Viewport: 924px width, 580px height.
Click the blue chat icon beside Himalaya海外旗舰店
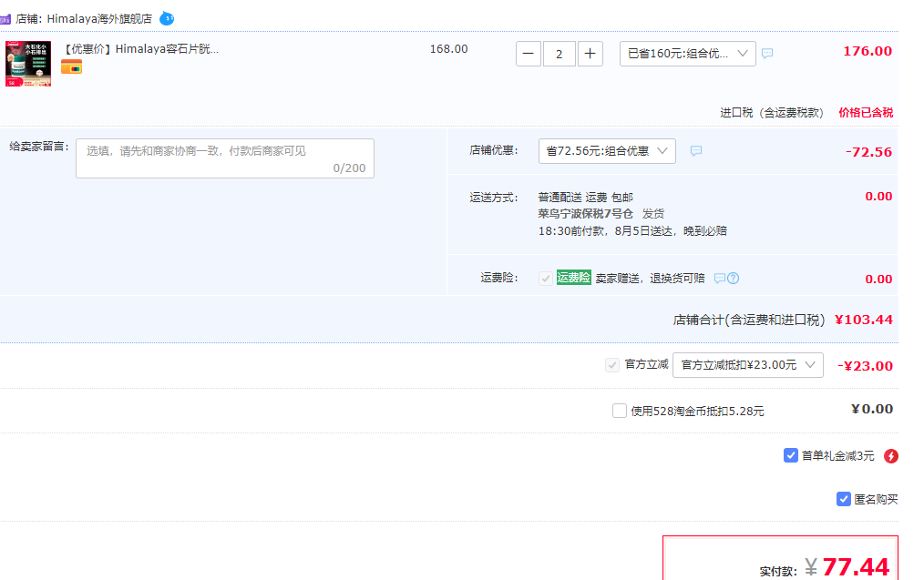tap(167, 19)
